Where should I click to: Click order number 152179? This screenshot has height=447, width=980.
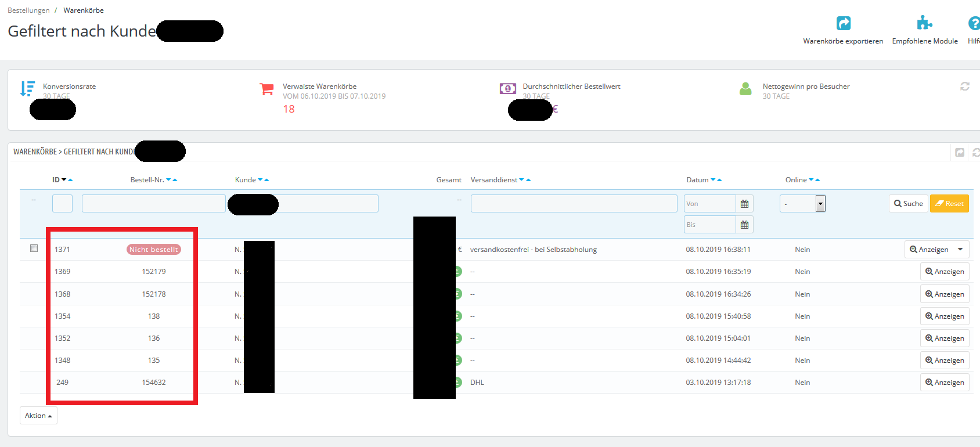pos(154,272)
